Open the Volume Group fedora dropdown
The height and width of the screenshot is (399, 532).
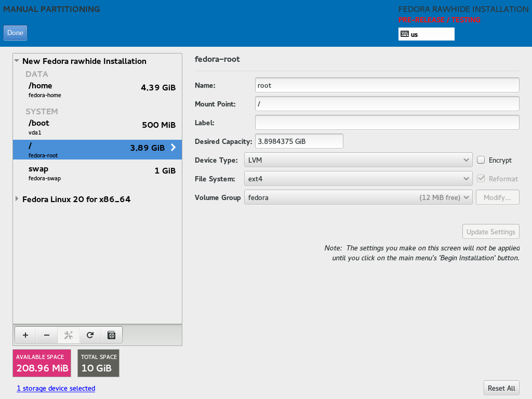coord(358,197)
